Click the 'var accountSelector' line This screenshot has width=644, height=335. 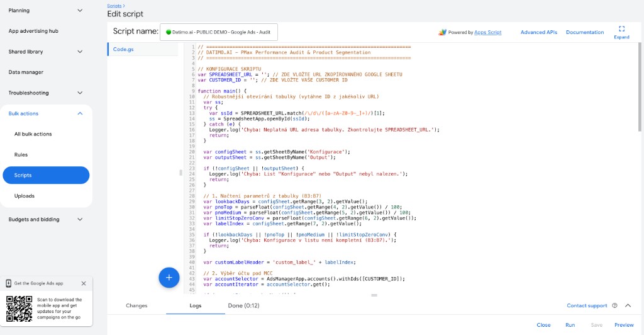click(x=304, y=279)
